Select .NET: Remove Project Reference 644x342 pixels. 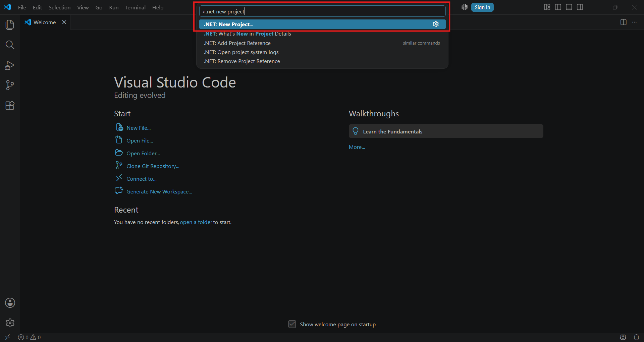pos(322,61)
